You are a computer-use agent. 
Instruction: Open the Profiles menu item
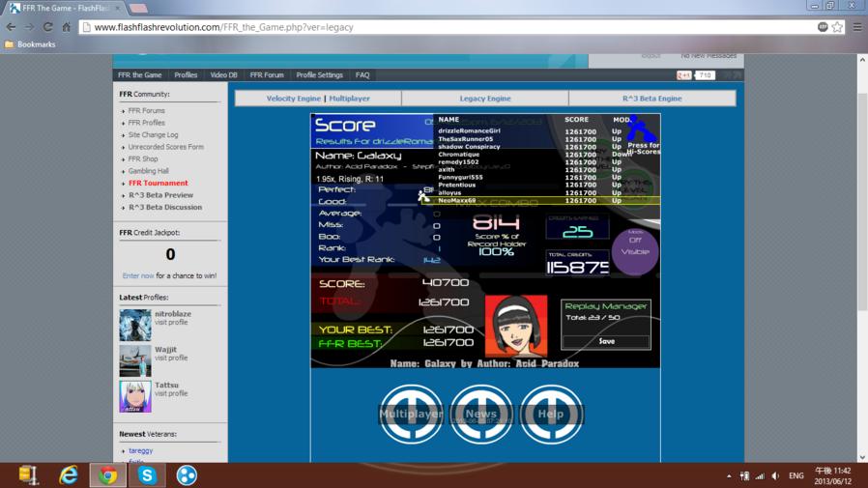186,75
